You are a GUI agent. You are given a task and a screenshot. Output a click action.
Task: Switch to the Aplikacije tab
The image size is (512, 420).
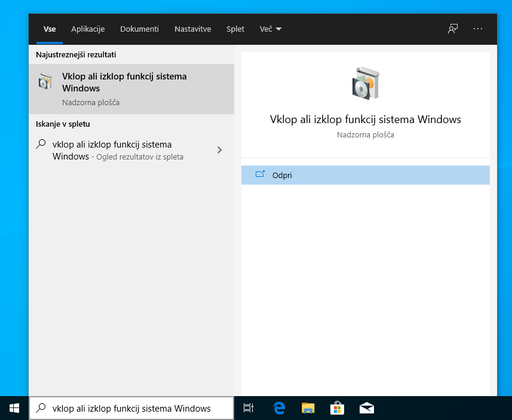point(88,29)
